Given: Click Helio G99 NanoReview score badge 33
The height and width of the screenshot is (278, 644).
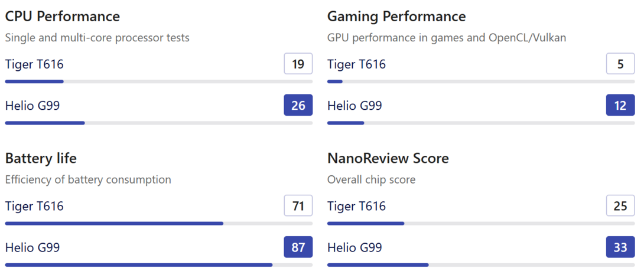Looking at the screenshot, I should tap(620, 247).
